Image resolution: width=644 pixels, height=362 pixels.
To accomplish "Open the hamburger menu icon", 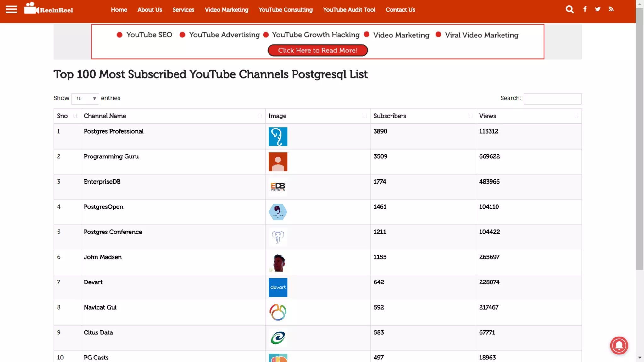I will pyautogui.click(x=11, y=9).
